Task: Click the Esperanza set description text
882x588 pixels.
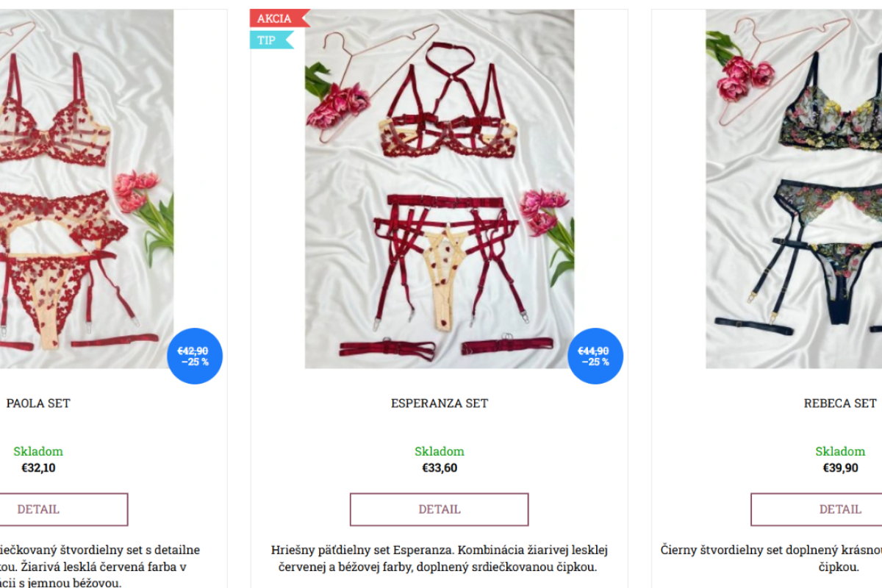Action: pyautogui.click(x=440, y=559)
